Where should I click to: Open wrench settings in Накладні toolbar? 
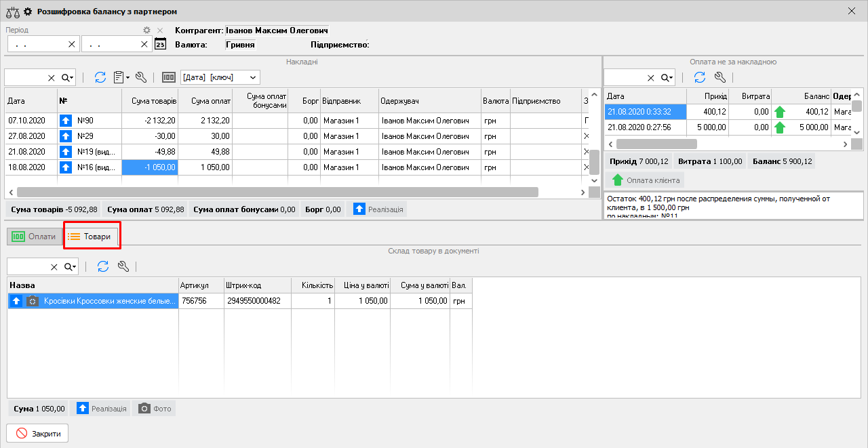(x=141, y=77)
